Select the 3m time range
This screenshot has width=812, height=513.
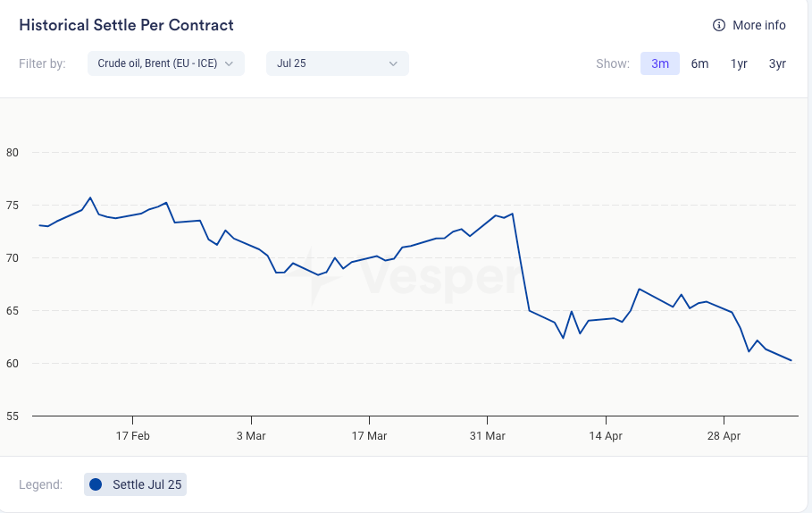click(660, 63)
